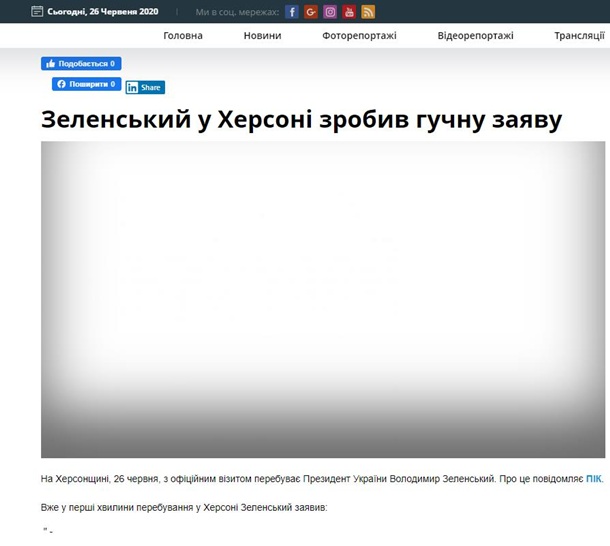Open the Facebook page icon in header

pyautogui.click(x=292, y=12)
